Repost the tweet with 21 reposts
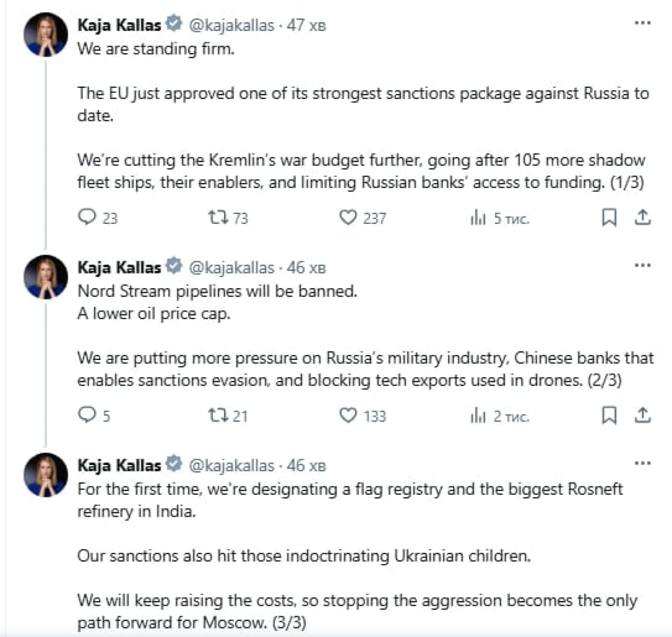 point(217,415)
